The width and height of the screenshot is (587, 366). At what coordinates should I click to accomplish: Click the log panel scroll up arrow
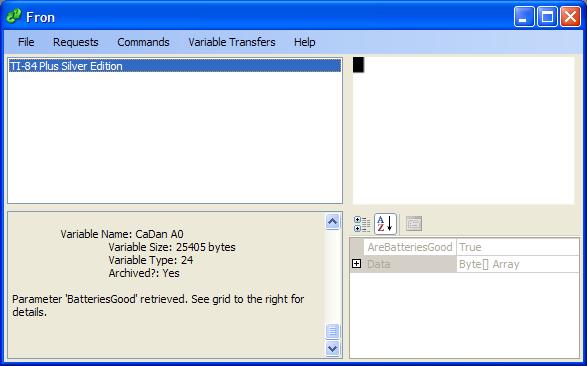[332, 222]
